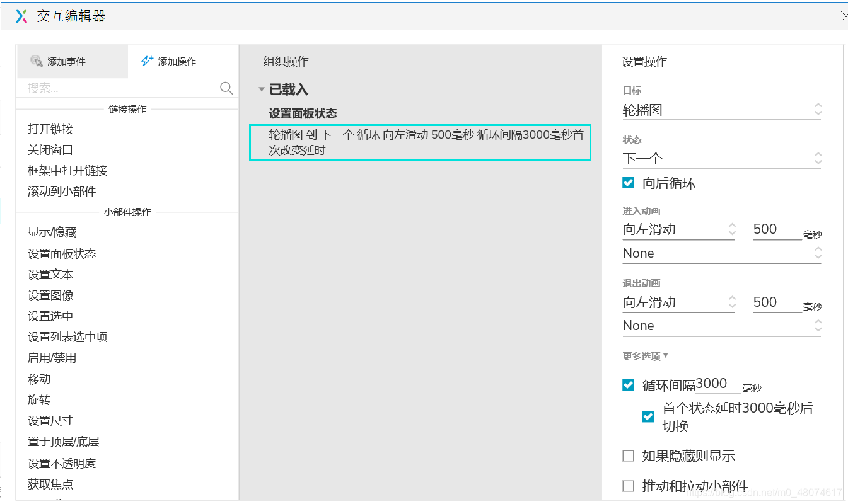The height and width of the screenshot is (504, 848).
Task: Click the Axure logo icon in the title bar
Action: 21,16
